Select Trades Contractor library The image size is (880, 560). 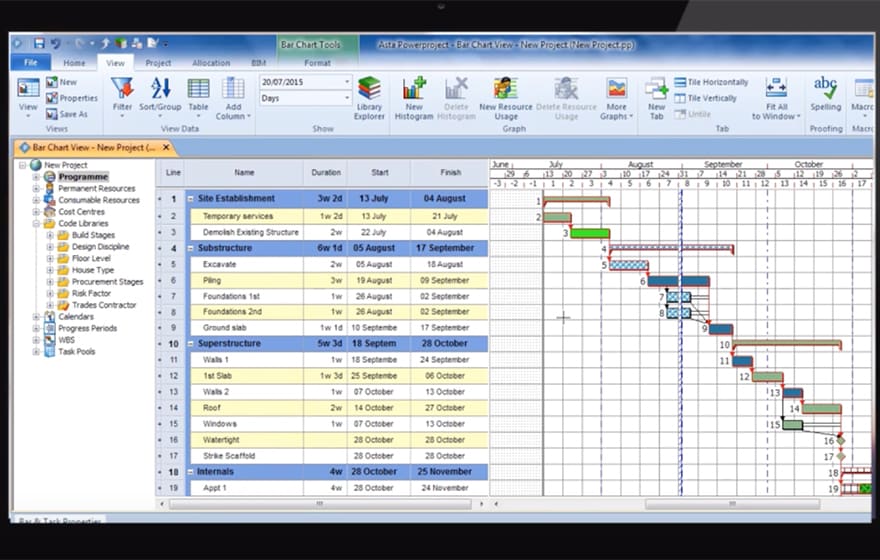tap(104, 305)
